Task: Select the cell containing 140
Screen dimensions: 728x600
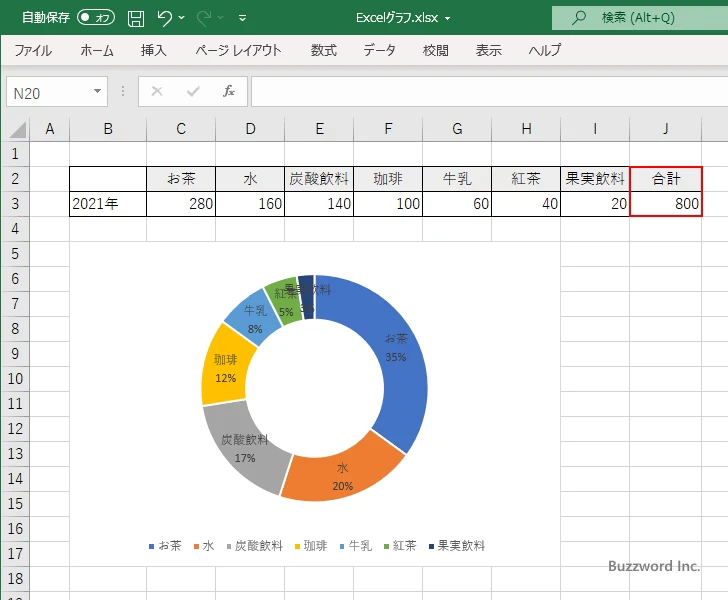Action: coord(319,204)
